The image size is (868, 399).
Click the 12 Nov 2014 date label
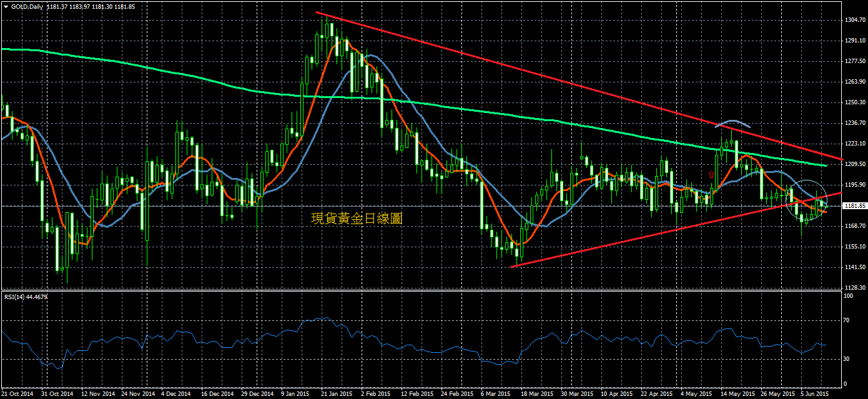(x=97, y=394)
